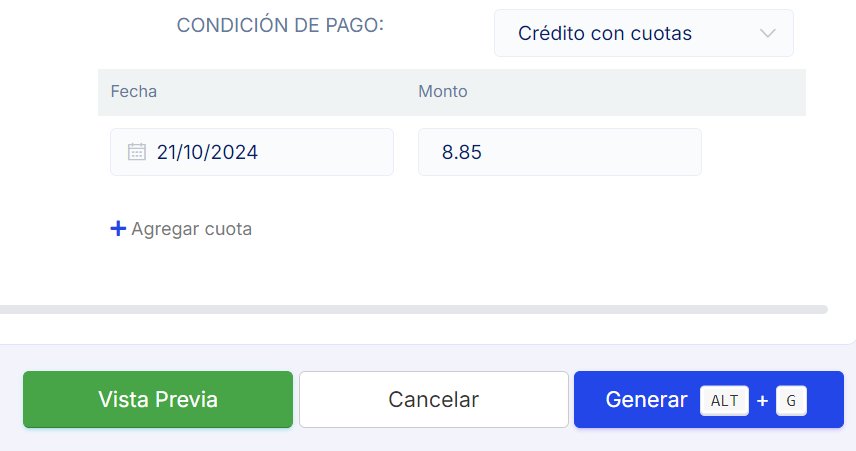The height and width of the screenshot is (451, 856).
Task: Click the Monto column header
Action: tap(443, 92)
